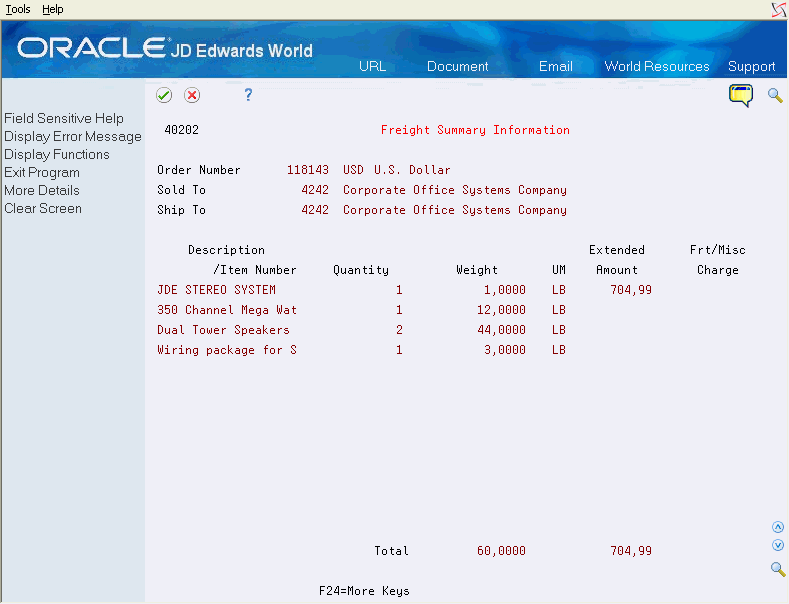Click weight value 44,0000

(x=501, y=330)
